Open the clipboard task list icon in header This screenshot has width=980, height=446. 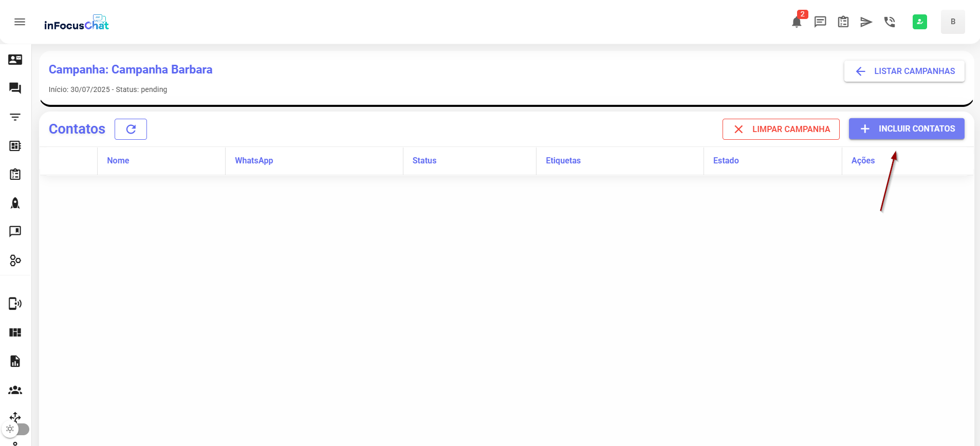tap(843, 22)
